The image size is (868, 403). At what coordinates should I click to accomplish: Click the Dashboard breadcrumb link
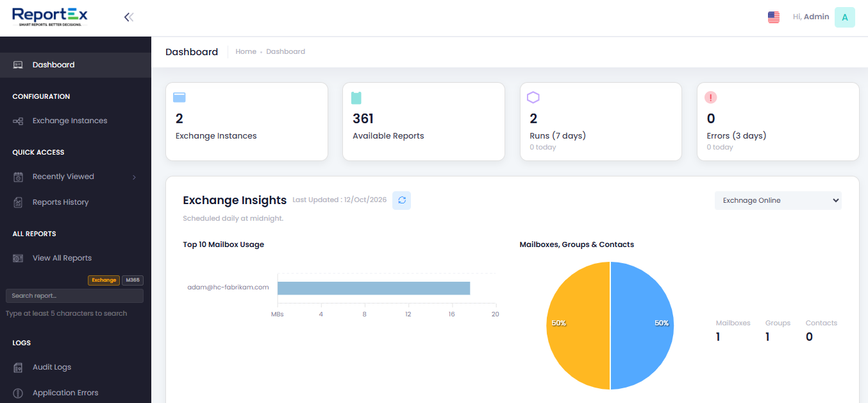[286, 52]
